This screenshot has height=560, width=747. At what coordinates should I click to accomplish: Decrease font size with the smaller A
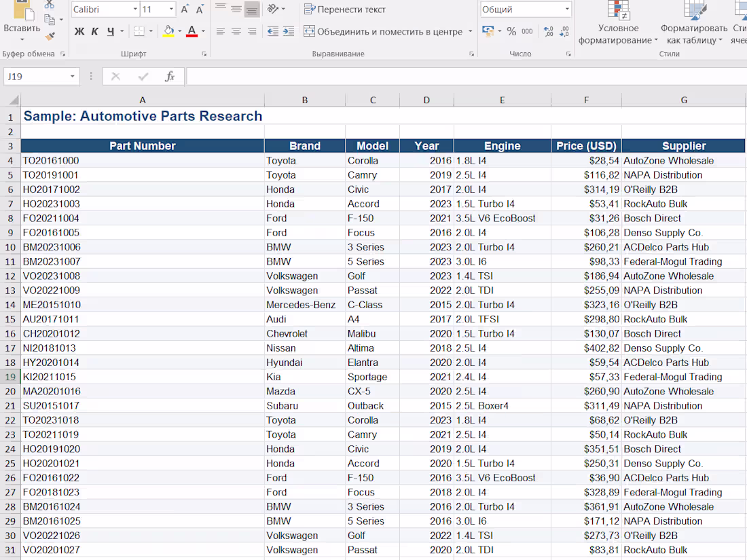200,9
